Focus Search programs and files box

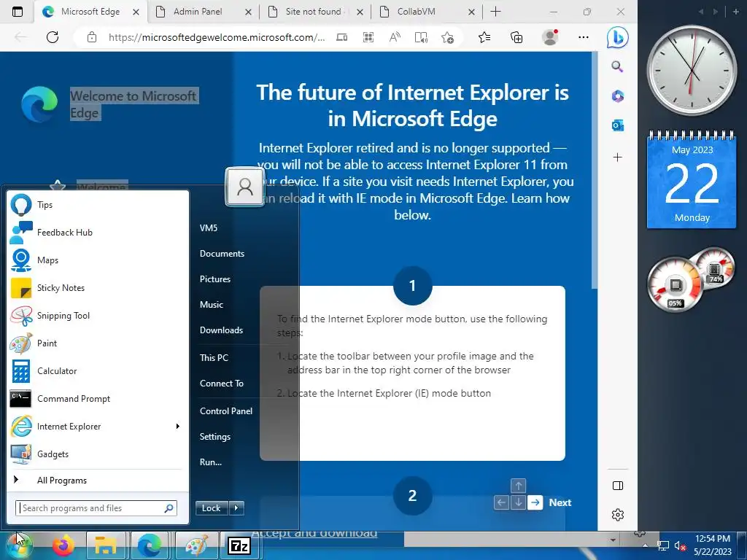point(96,508)
